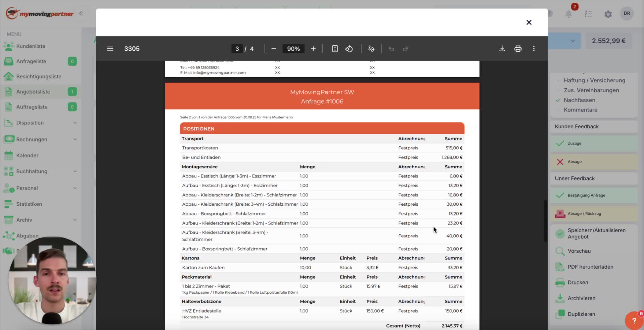Click Bestätigung Anfrage button
644x330 pixels.
[x=594, y=195]
